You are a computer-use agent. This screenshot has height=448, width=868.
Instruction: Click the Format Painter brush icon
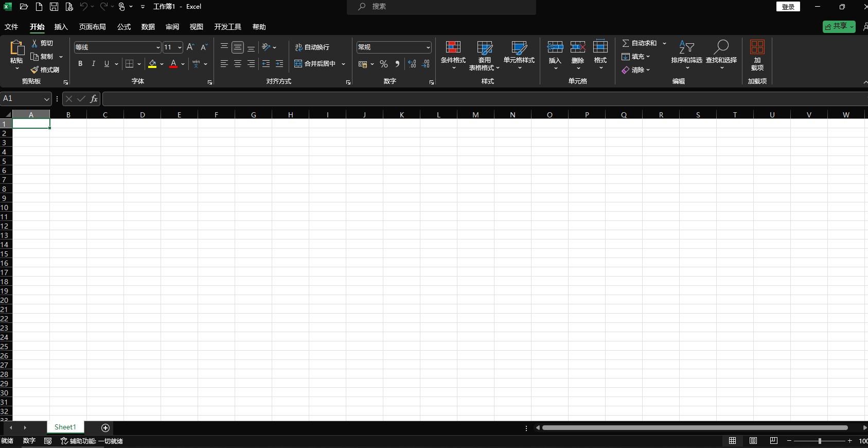point(34,70)
